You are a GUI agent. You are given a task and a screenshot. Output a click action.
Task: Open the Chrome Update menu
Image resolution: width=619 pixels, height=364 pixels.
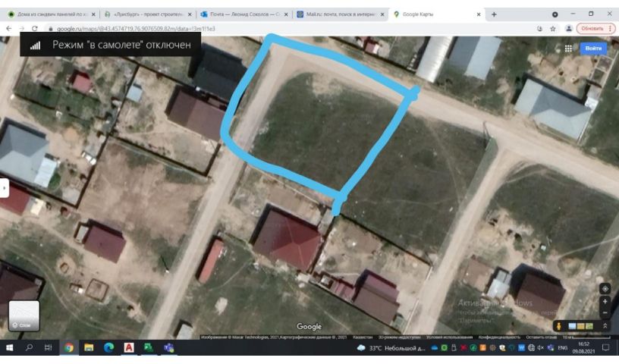pos(595,28)
